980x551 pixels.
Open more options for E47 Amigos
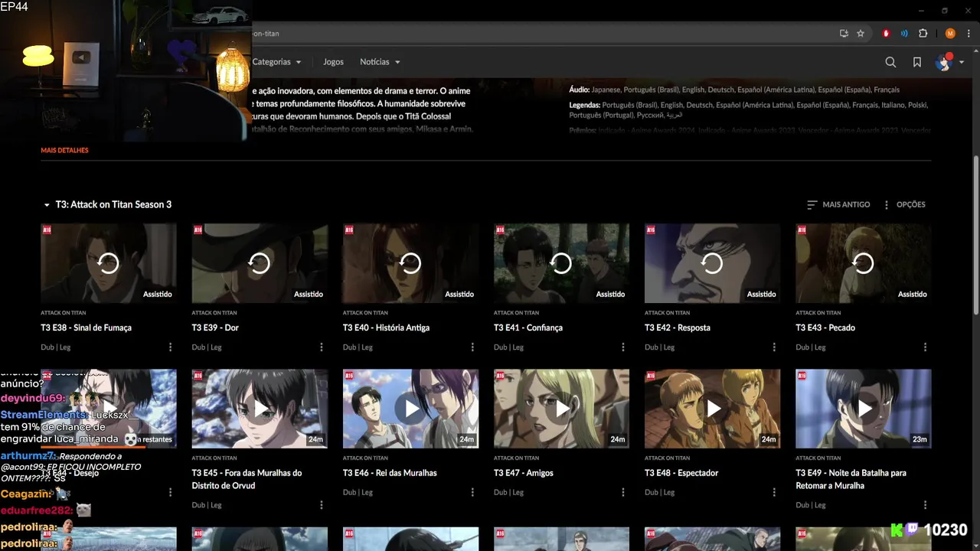point(623,493)
